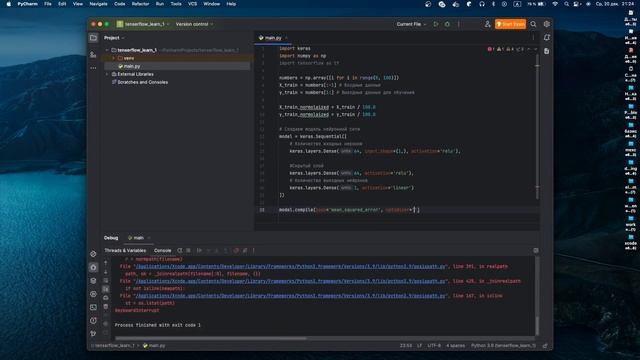Switch to Threads & Variables tab
The width and height of the screenshot is (640, 360).
(x=125, y=251)
